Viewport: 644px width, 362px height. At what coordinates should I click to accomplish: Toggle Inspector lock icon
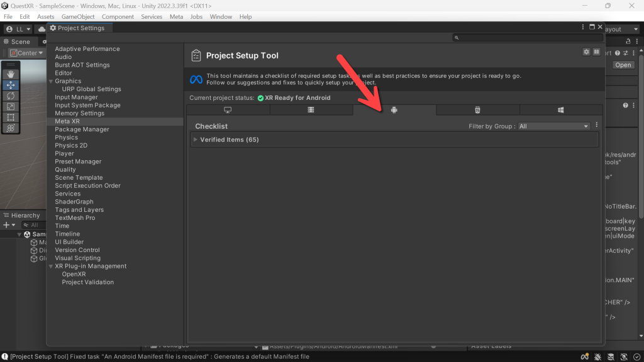628,41
